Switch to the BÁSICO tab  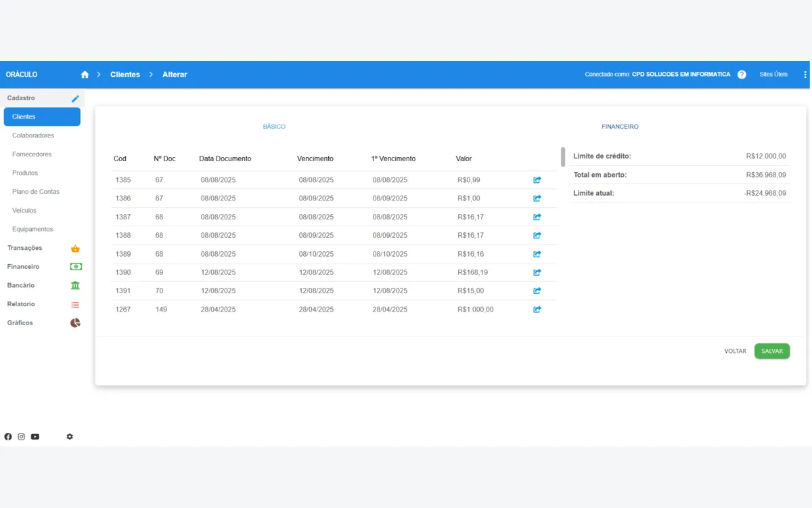(x=274, y=127)
